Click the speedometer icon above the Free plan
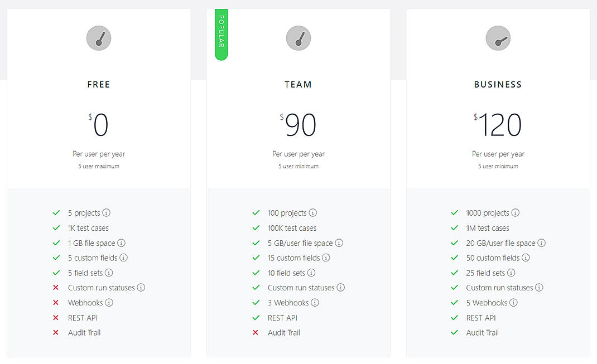This screenshot has width=597, height=364. click(99, 38)
